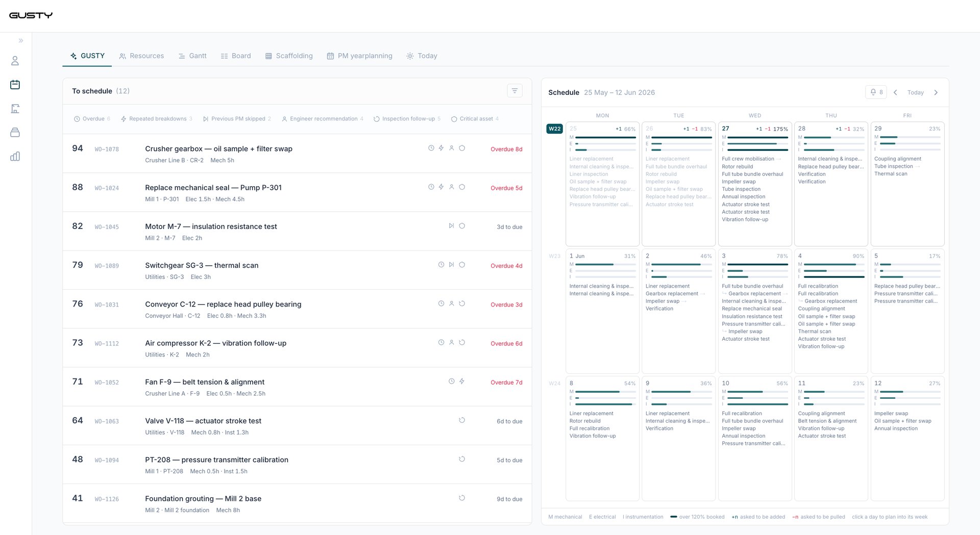Click clock icon on Air compressor K-2 row
The height and width of the screenshot is (535, 980).
pos(441,342)
